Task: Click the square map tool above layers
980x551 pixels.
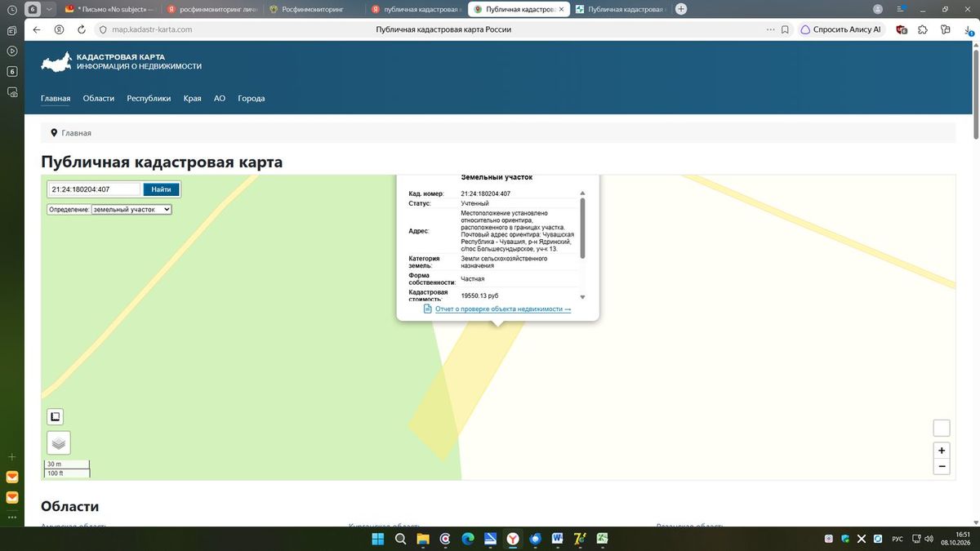Action: (x=56, y=417)
